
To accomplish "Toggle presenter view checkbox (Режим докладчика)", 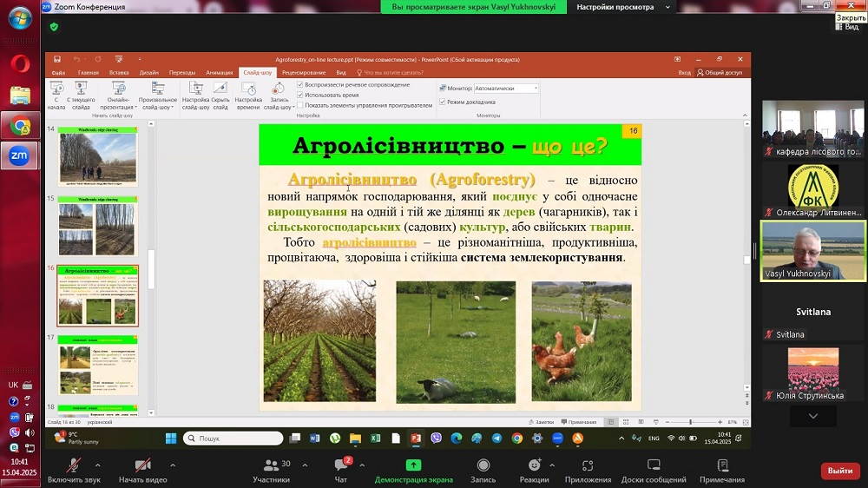I will pos(443,102).
